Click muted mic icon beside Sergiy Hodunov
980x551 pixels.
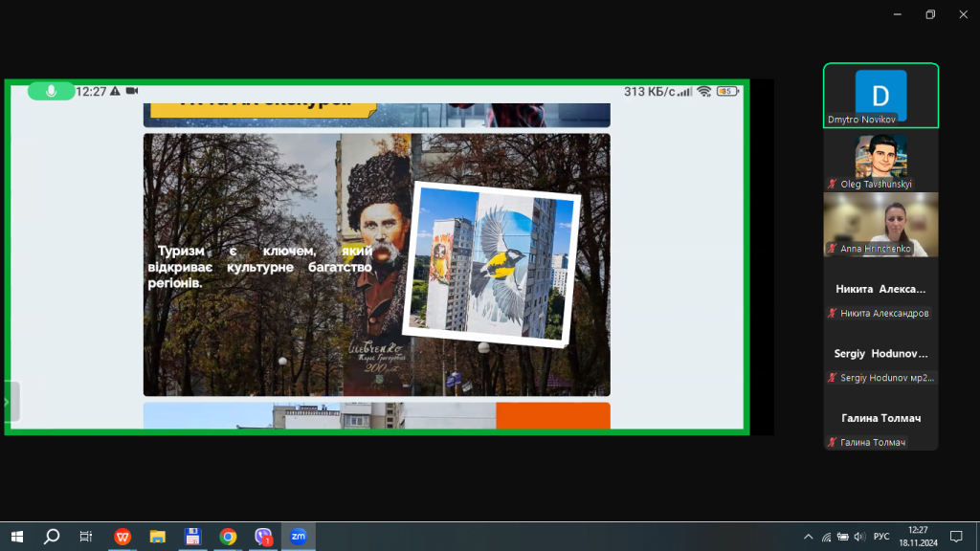[x=833, y=377]
